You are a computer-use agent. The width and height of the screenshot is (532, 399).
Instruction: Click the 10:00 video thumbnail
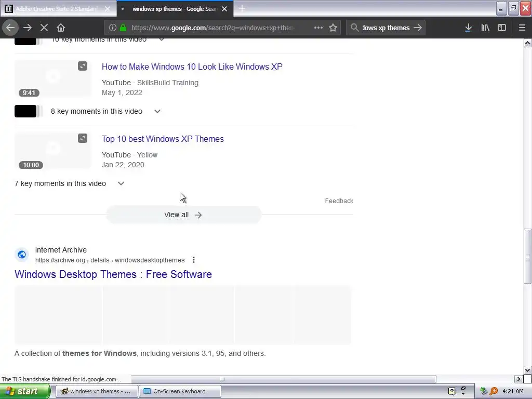(52, 151)
